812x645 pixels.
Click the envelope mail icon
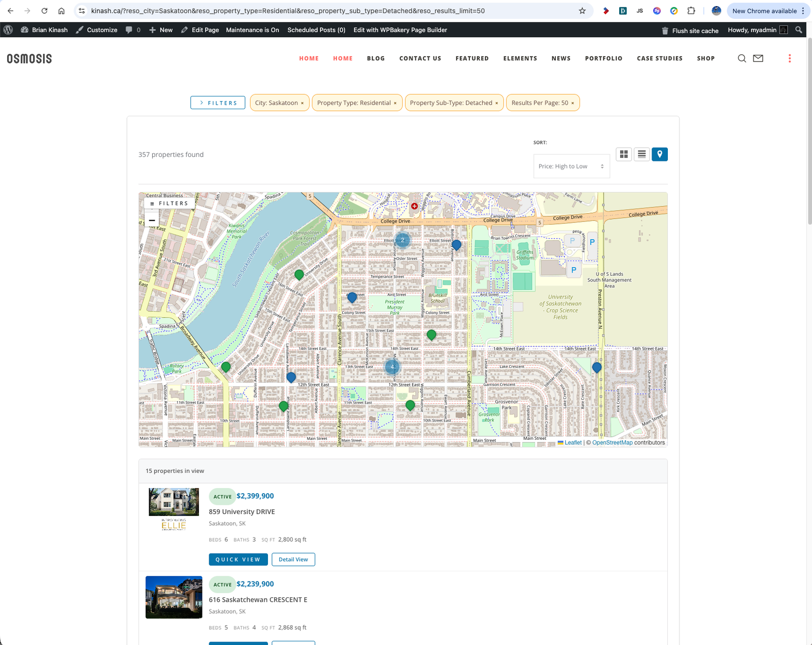tap(758, 58)
